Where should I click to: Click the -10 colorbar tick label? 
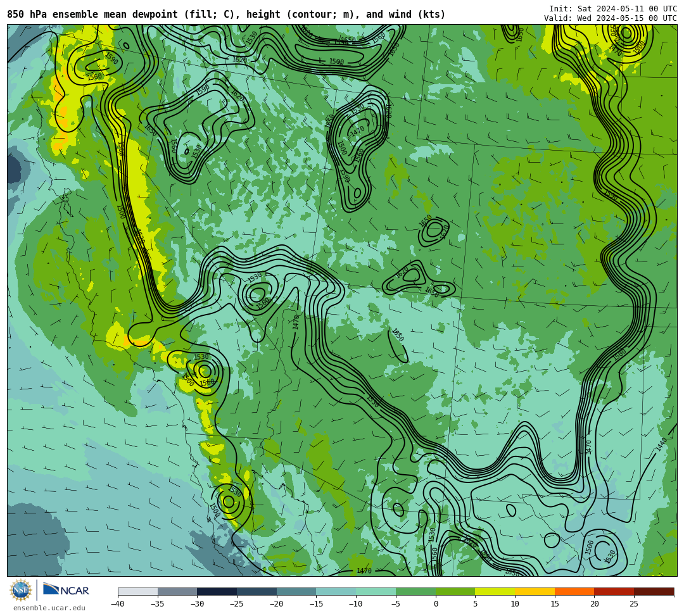tap(355, 604)
